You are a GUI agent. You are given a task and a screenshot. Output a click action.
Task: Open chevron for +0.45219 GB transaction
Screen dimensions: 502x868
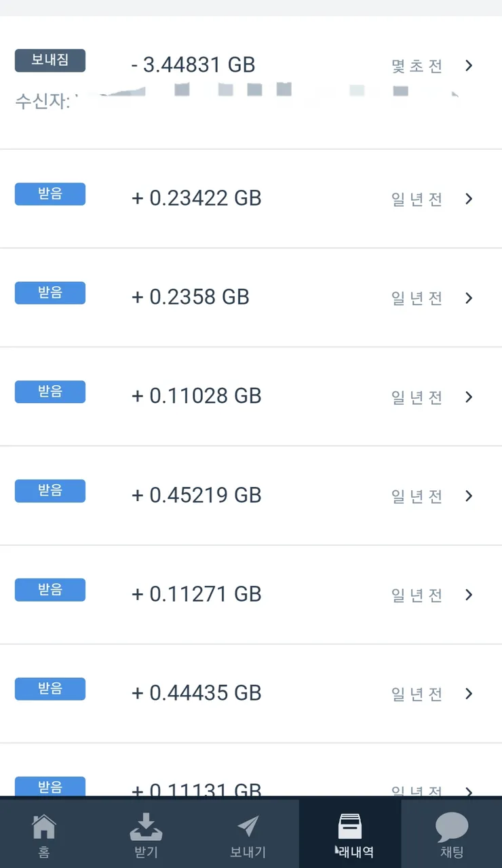(469, 496)
